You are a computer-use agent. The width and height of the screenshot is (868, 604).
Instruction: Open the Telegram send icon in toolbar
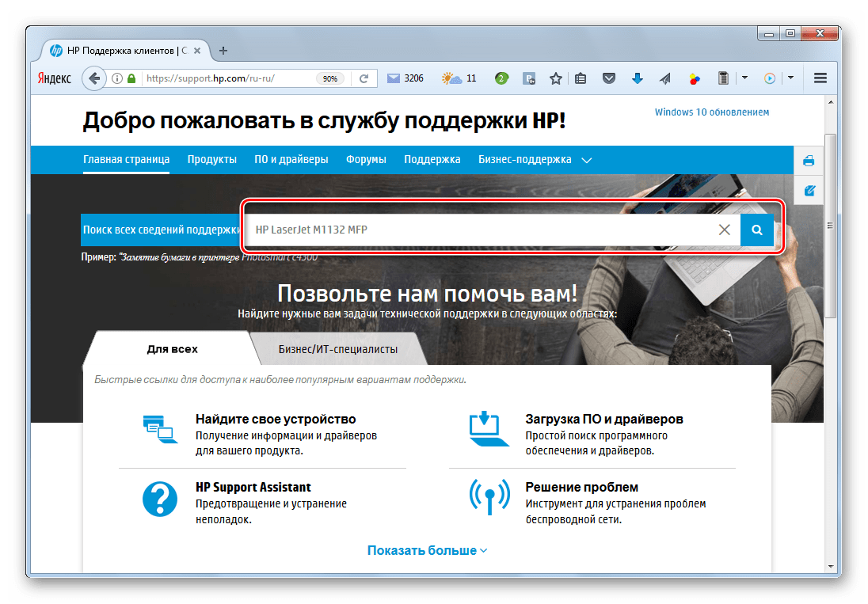click(664, 78)
